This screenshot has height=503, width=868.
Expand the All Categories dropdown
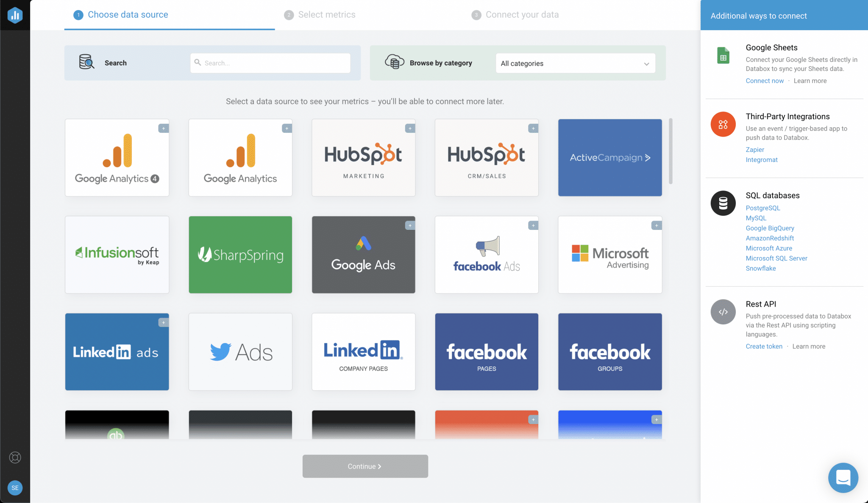(x=574, y=64)
